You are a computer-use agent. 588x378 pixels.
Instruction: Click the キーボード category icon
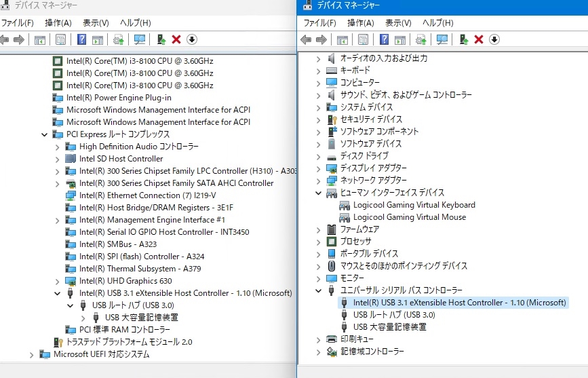332,71
